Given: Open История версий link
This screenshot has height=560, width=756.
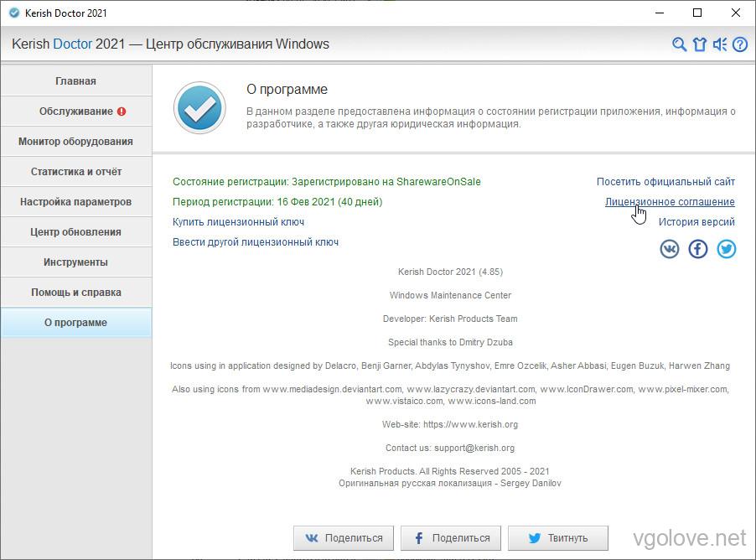Looking at the screenshot, I should pos(696,222).
